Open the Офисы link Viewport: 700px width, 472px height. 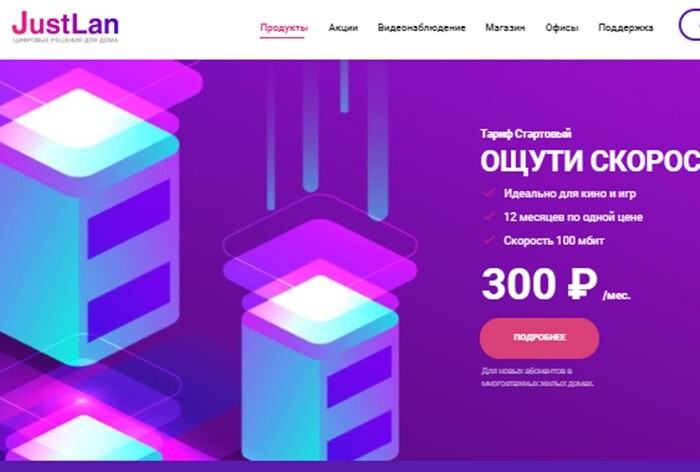[x=562, y=28]
